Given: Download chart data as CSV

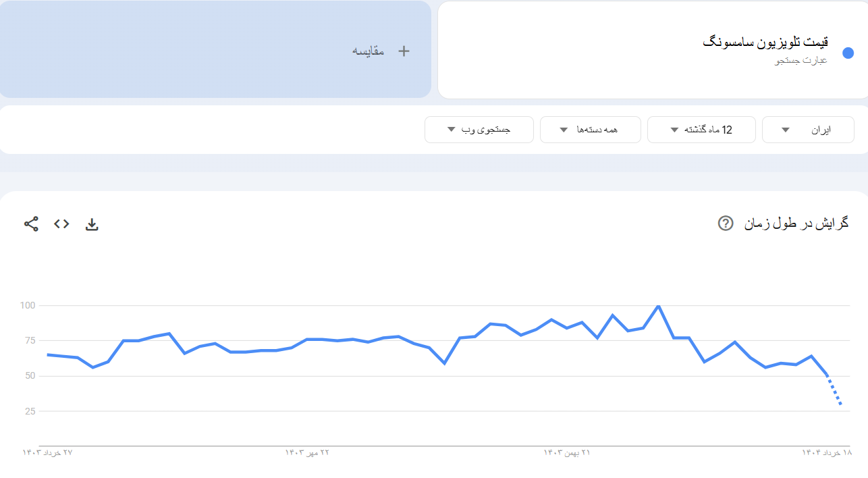Looking at the screenshot, I should point(92,224).
